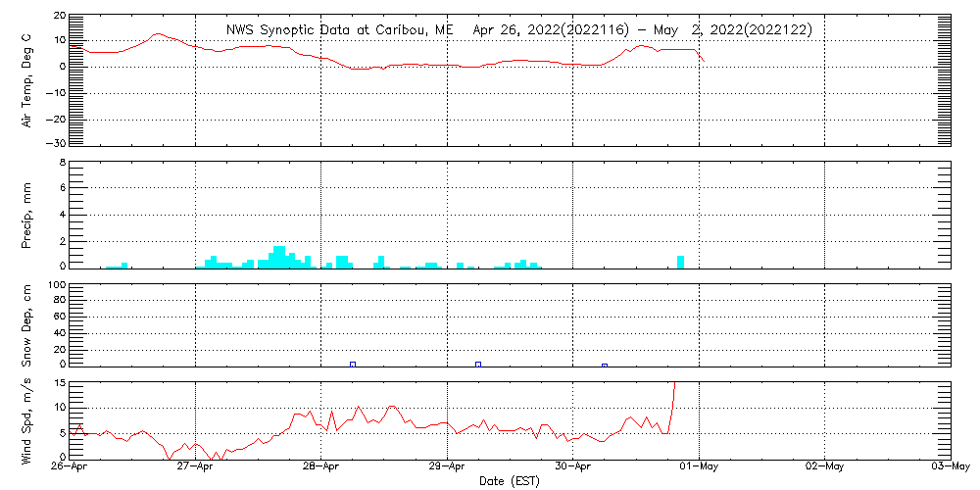980x490 pixels.
Task: Select the 28-Apr date tick label
Action: [x=321, y=468]
